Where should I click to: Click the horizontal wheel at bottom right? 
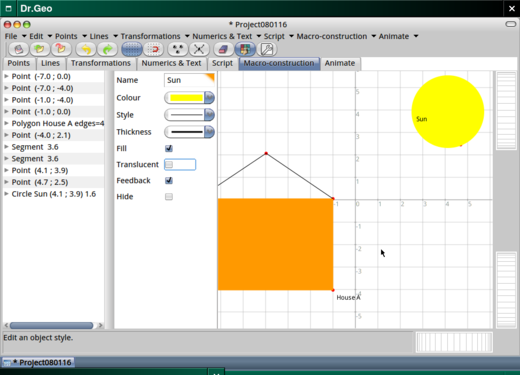[454, 342]
